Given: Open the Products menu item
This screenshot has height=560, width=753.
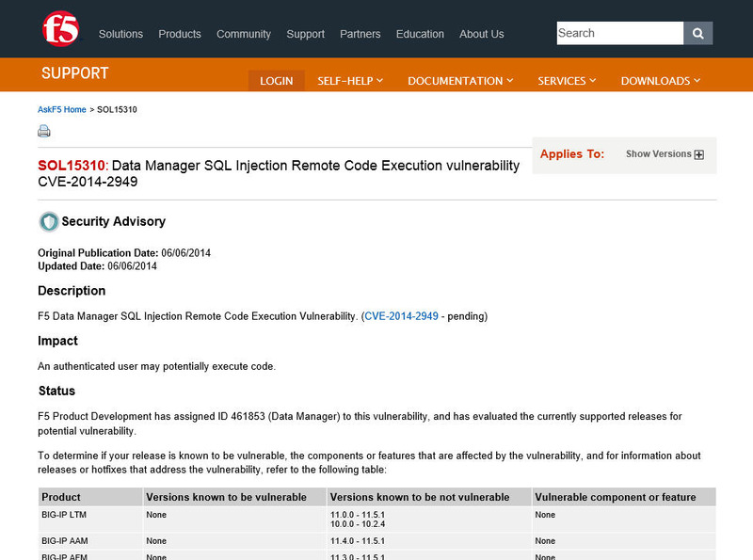Looking at the screenshot, I should tap(180, 34).
